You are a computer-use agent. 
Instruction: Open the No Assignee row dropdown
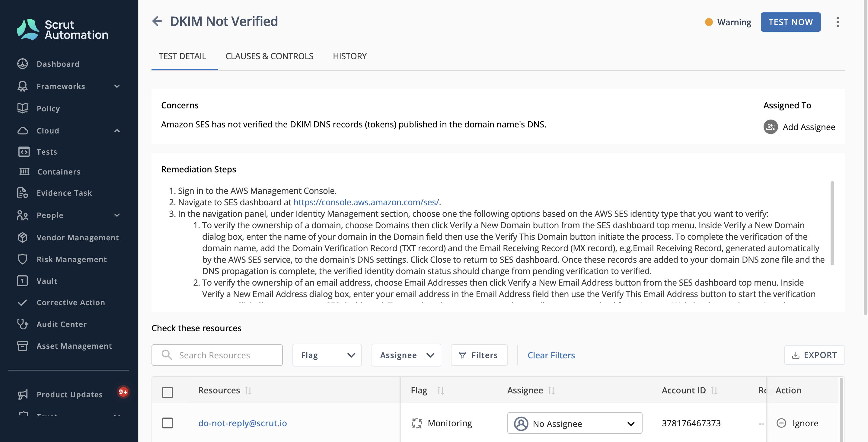coord(575,423)
